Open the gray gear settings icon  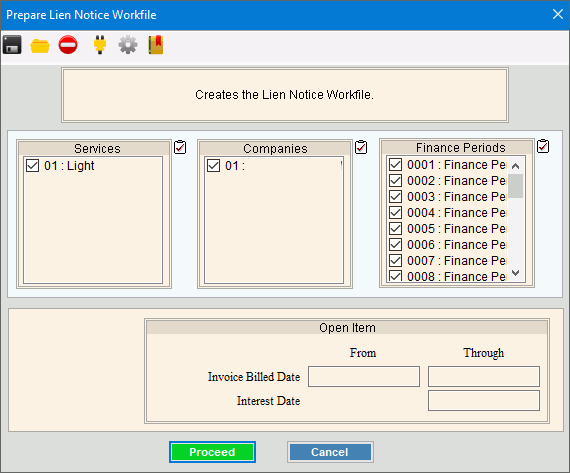128,45
